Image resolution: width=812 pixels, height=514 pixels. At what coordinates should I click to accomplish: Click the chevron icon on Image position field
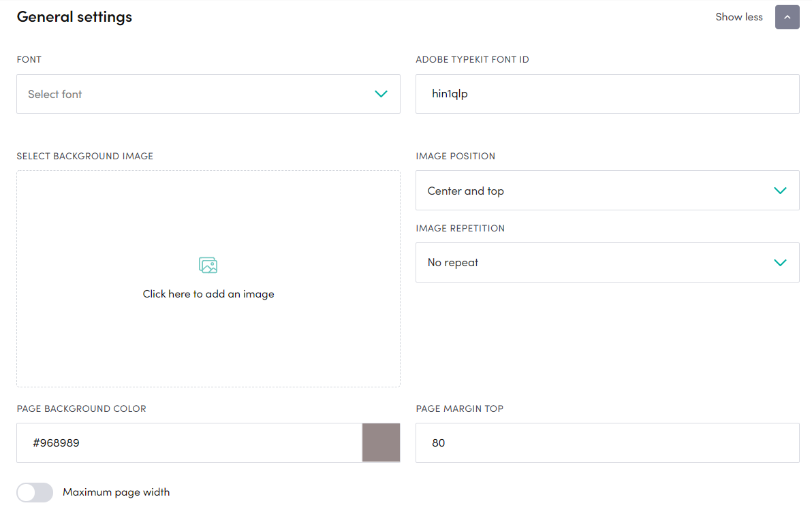point(780,191)
